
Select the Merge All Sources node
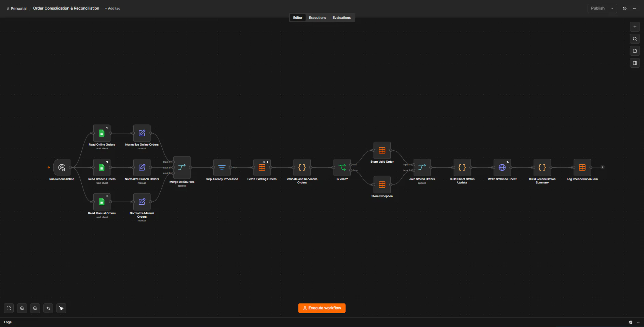coord(182,167)
